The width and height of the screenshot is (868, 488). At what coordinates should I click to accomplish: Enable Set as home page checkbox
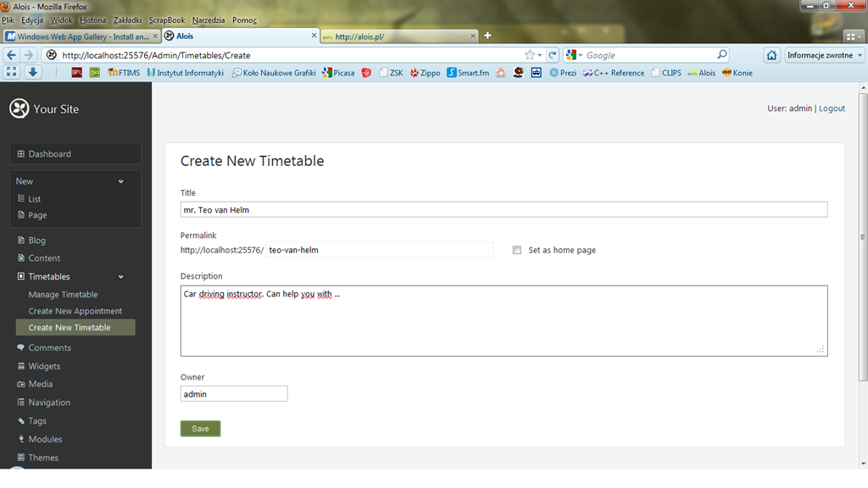coord(517,250)
